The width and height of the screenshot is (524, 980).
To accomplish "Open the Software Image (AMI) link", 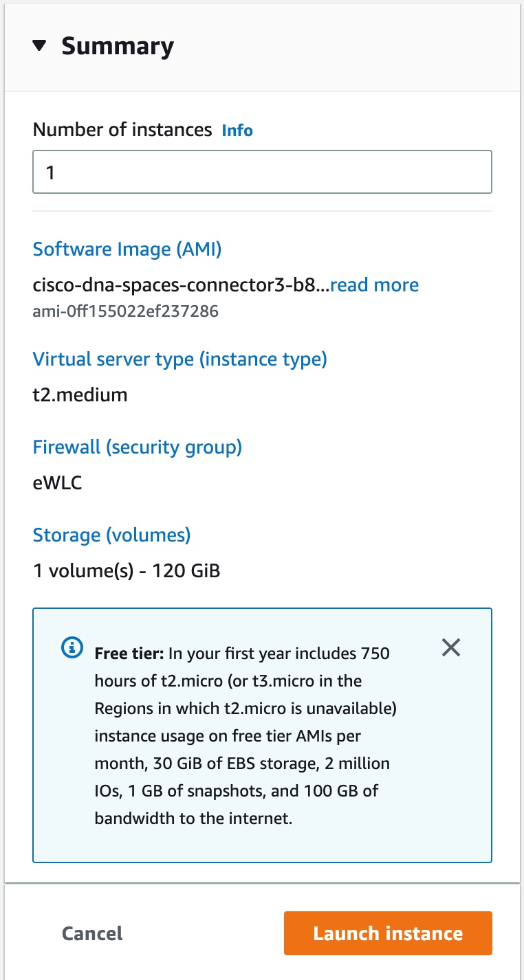I will click(127, 249).
